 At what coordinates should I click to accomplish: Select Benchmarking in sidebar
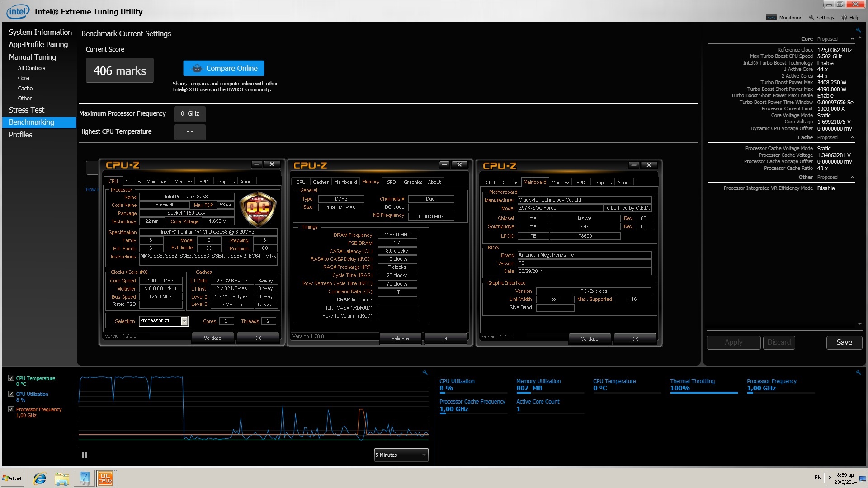39,122
